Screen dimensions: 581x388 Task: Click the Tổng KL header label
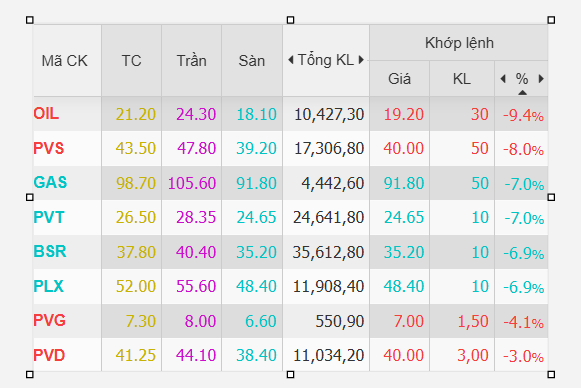pos(326,60)
